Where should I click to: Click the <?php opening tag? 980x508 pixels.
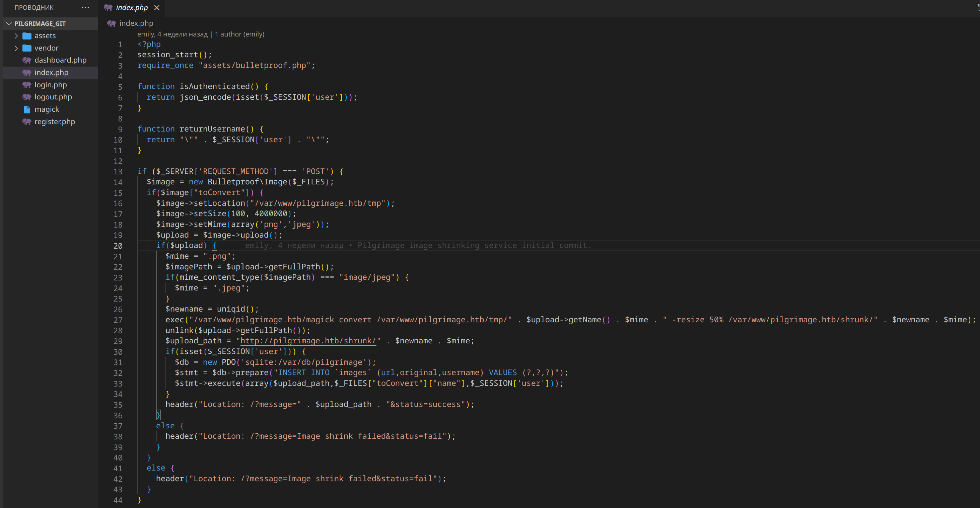(x=149, y=44)
